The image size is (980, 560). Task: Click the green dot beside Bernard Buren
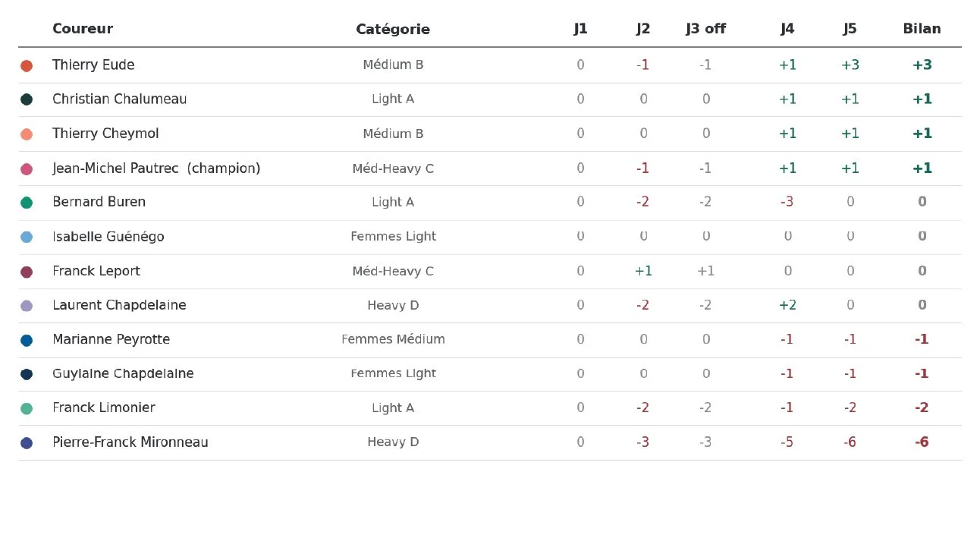click(x=27, y=203)
